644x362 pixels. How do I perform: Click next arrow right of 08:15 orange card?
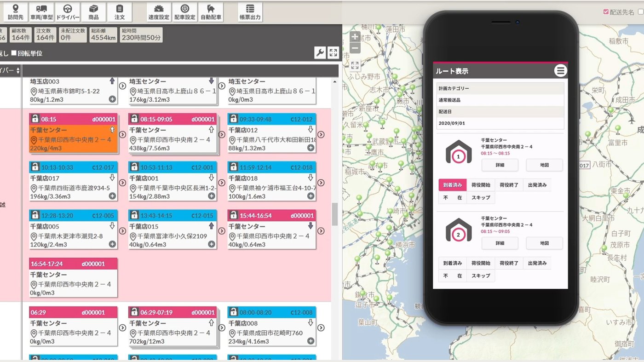tap(122, 134)
